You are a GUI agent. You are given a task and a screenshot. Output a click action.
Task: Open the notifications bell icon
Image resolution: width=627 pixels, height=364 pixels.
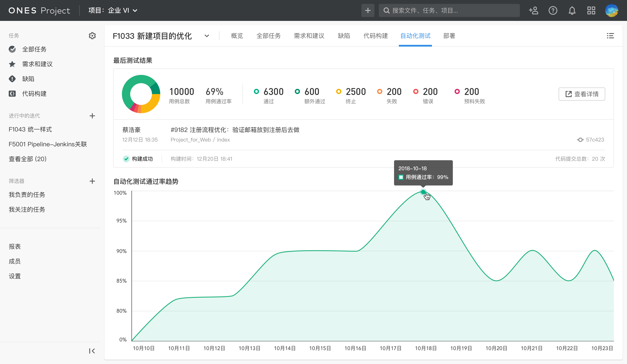coord(572,10)
